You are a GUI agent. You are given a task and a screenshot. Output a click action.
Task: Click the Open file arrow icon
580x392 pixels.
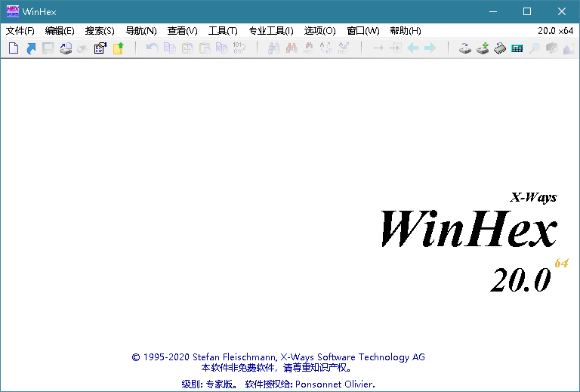31,48
